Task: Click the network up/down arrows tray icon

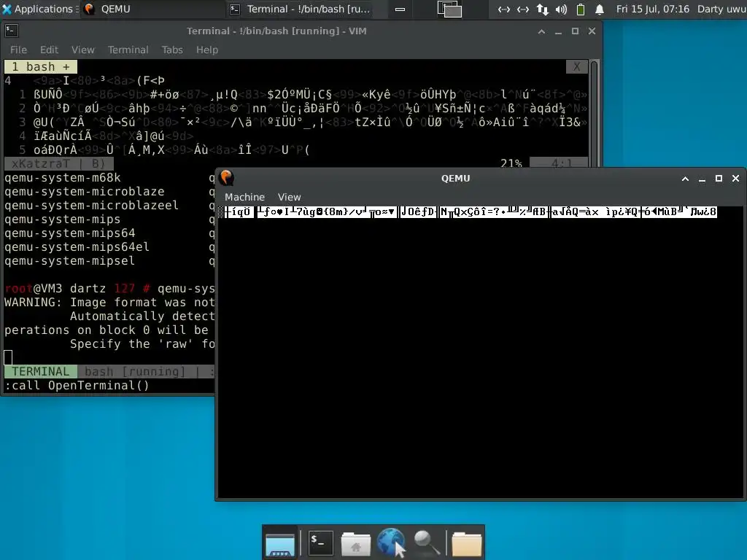Action: click(542, 9)
